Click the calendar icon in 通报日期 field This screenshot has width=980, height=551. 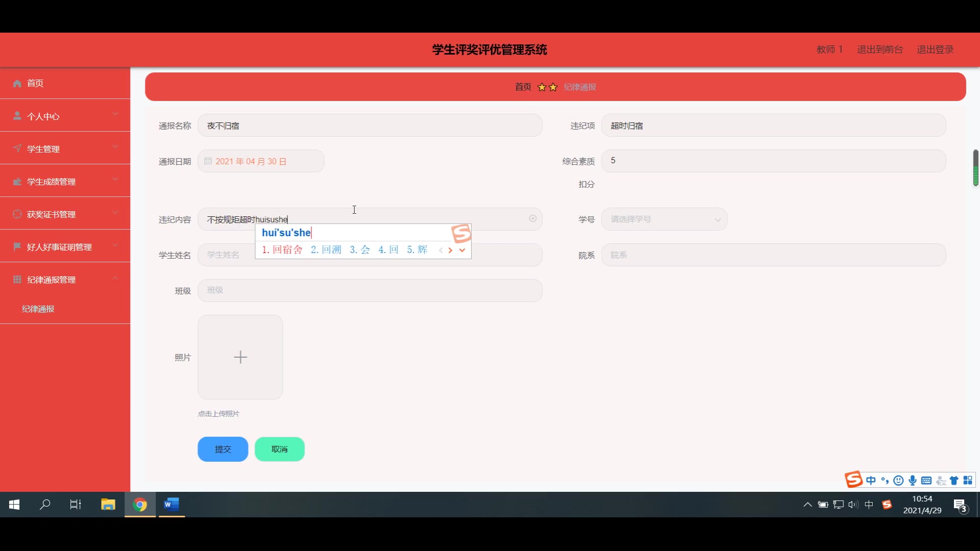click(x=208, y=161)
